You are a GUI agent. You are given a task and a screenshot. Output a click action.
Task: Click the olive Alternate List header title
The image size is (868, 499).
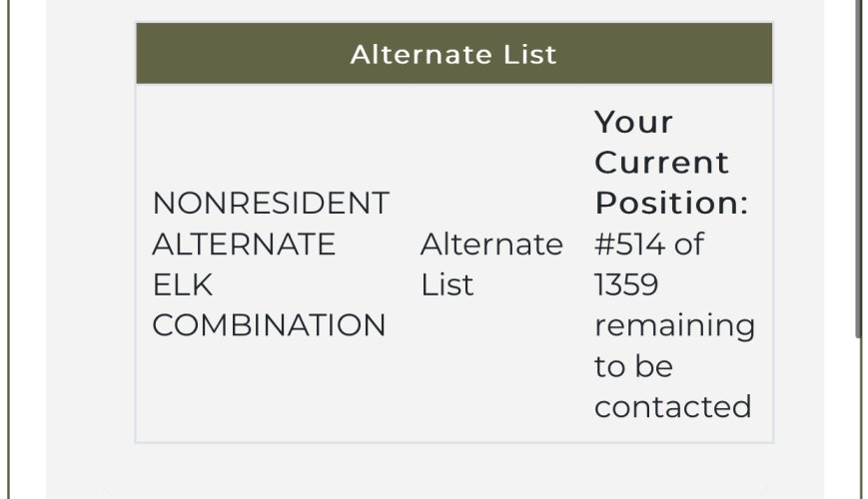click(453, 54)
